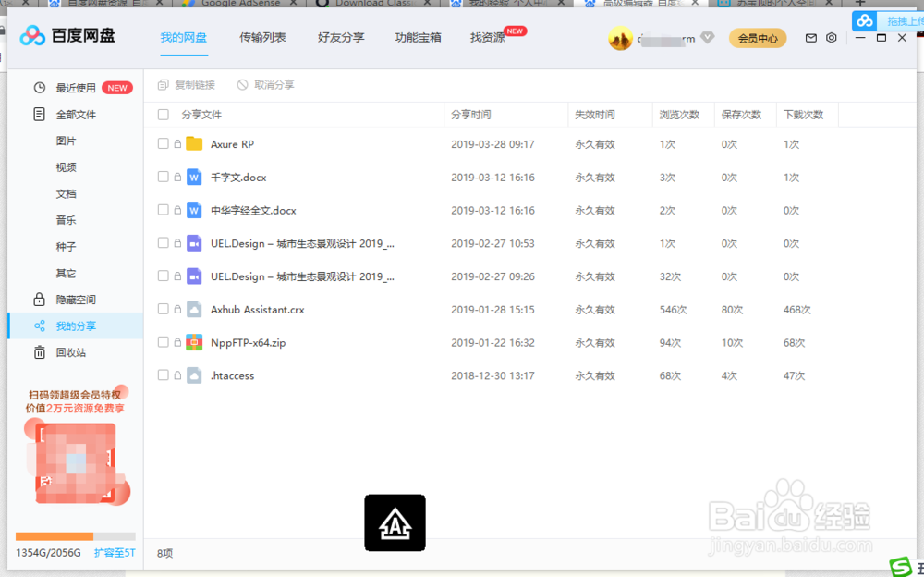
Task: Click the 复制链接 button label
Action: click(x=195, y=85)
